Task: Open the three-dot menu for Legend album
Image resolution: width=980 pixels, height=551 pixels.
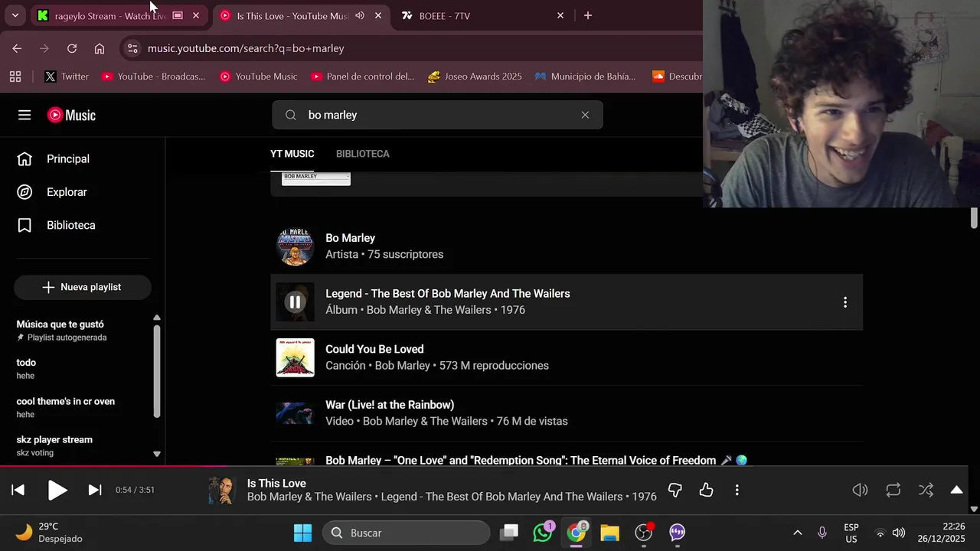Action: [845, 302]
